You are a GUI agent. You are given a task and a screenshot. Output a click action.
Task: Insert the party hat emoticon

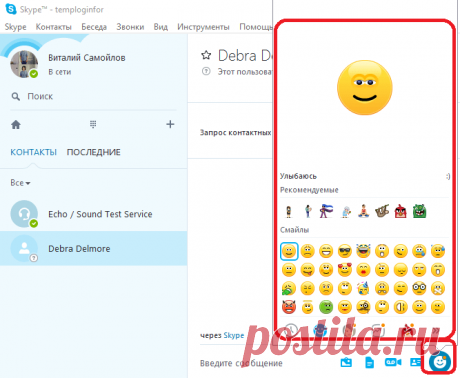tap(363, 288)
